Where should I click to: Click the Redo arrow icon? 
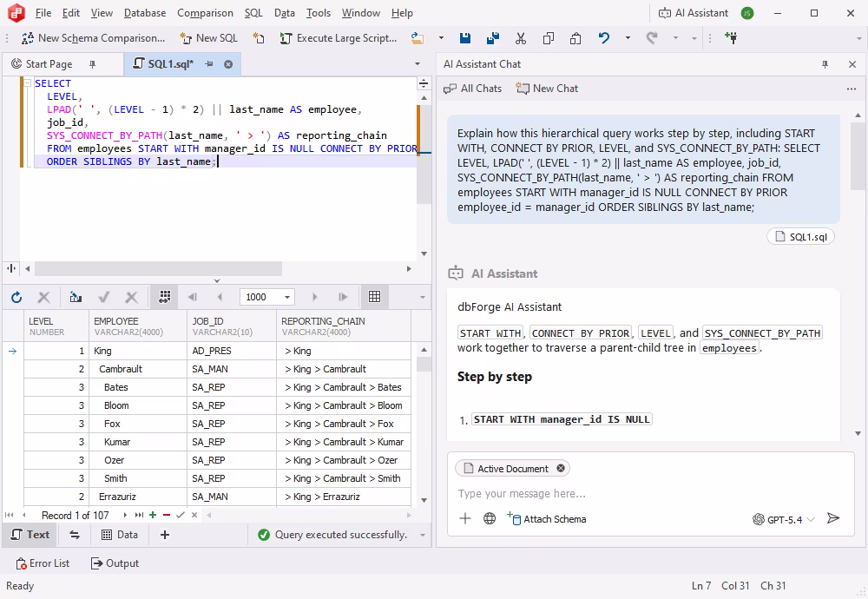click(652, 38)
